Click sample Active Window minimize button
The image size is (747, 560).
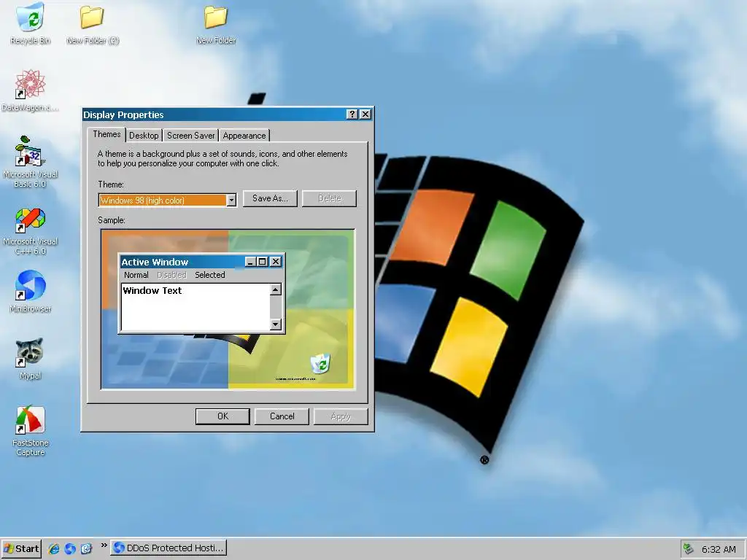coord(251,262)
